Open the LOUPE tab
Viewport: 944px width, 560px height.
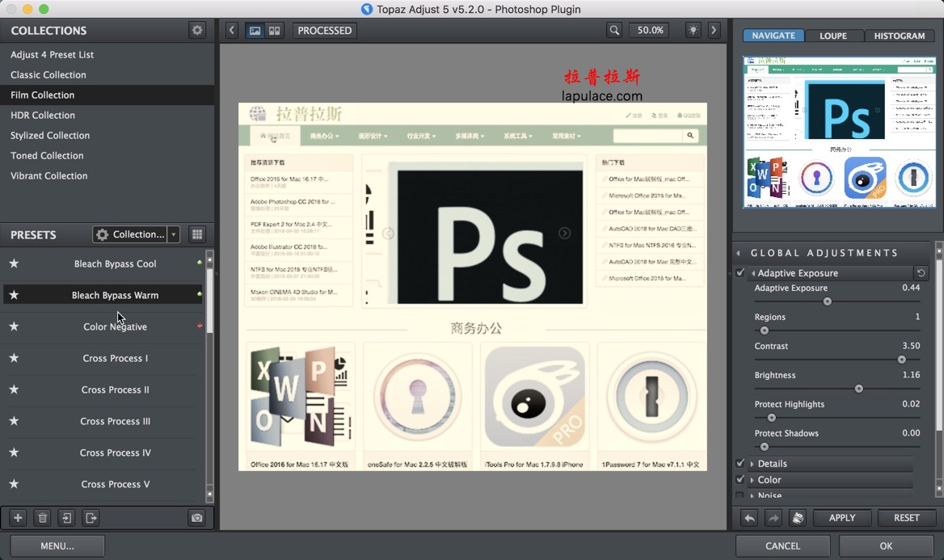[833, 36]
